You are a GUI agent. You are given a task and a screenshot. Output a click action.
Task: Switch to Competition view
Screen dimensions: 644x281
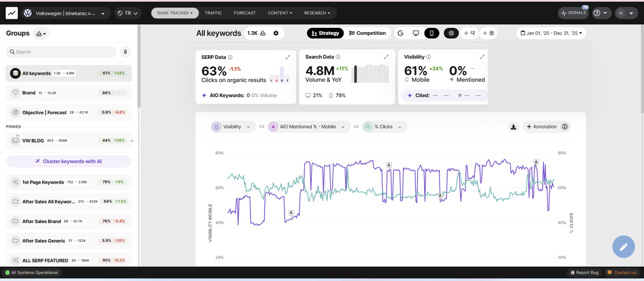click(368, 33)
